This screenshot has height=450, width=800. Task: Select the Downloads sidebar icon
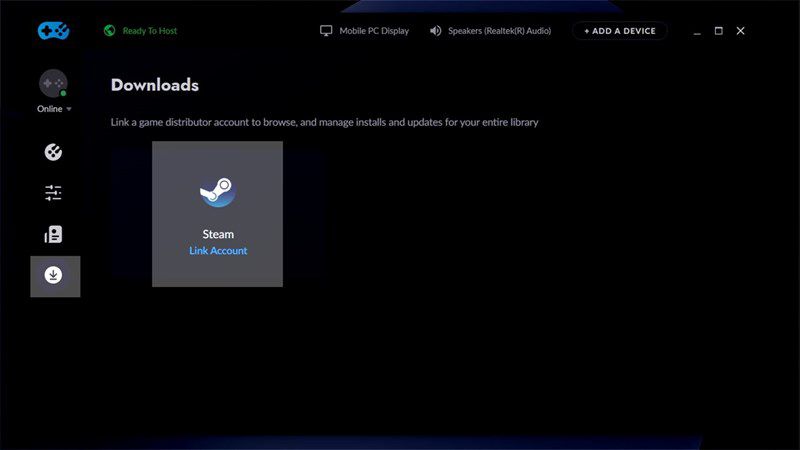55,276
